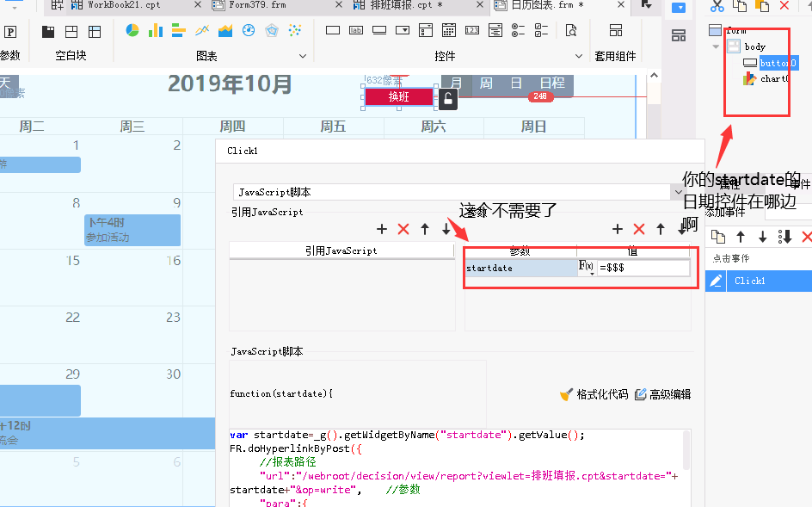Insert a date calendar widget

tap(449, 31)
